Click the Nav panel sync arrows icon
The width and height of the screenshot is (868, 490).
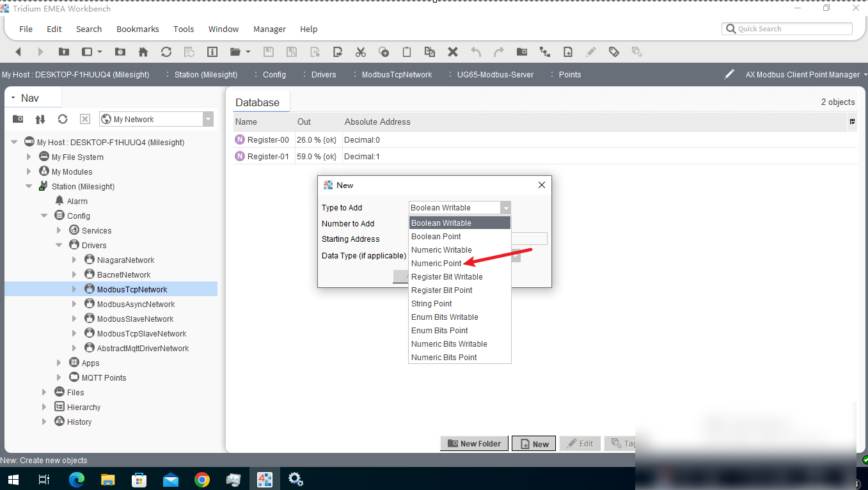click(40, 119)
